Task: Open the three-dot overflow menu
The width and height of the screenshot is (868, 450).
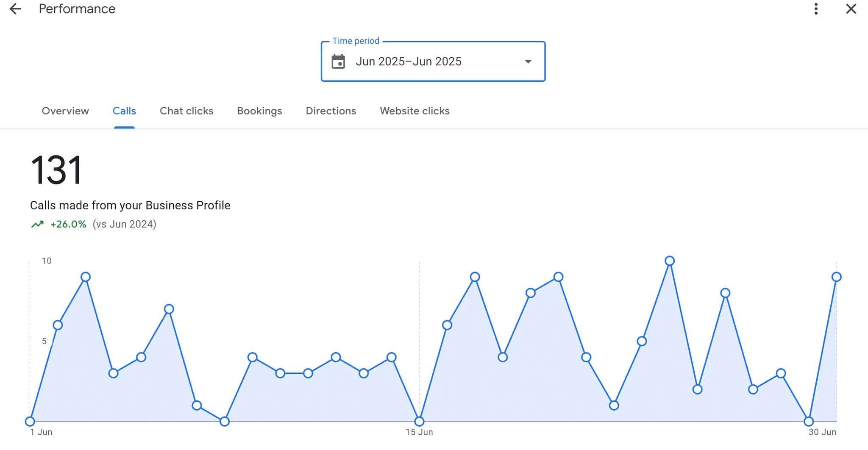Action: tap(815, 9)
